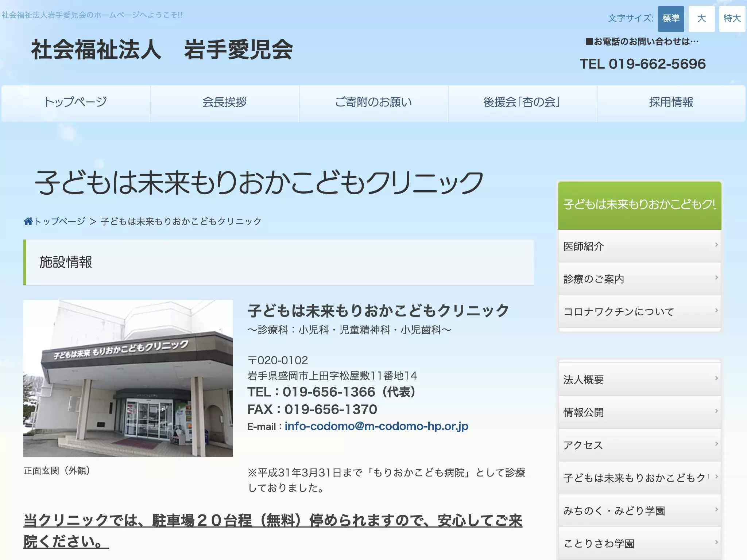The width and height of the screenshot is (747, 560).
Task: Open 法人概要 in the sidebar
Action: [640, 380]
